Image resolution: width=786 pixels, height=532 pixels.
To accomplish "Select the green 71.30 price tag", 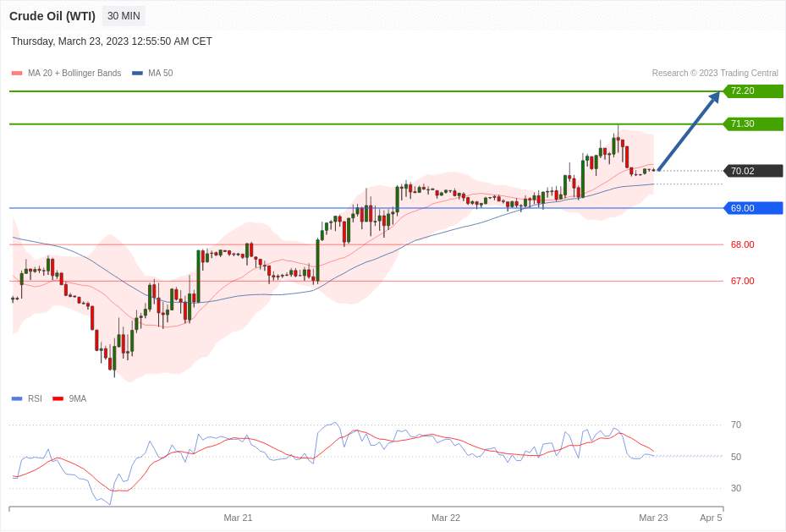I will point(753,123).
